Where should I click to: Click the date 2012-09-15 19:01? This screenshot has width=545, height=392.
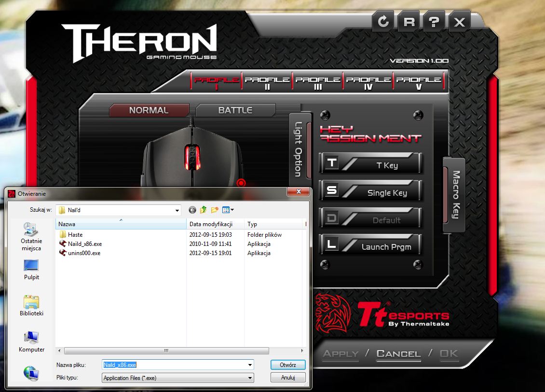point(211,253)
